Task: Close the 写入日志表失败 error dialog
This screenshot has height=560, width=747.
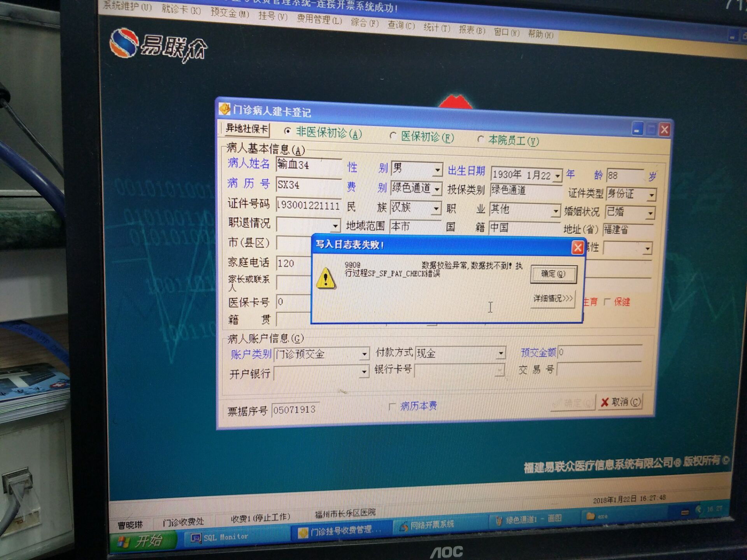Action: 577,248
